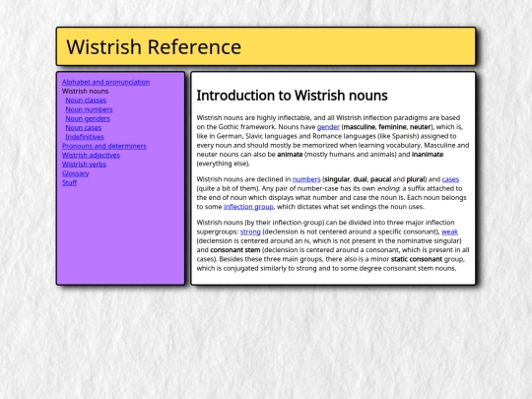Screen dimensions: 532x399
Task: Follow the 'strong' supergroup link
Action: click(x=250, y=233)
